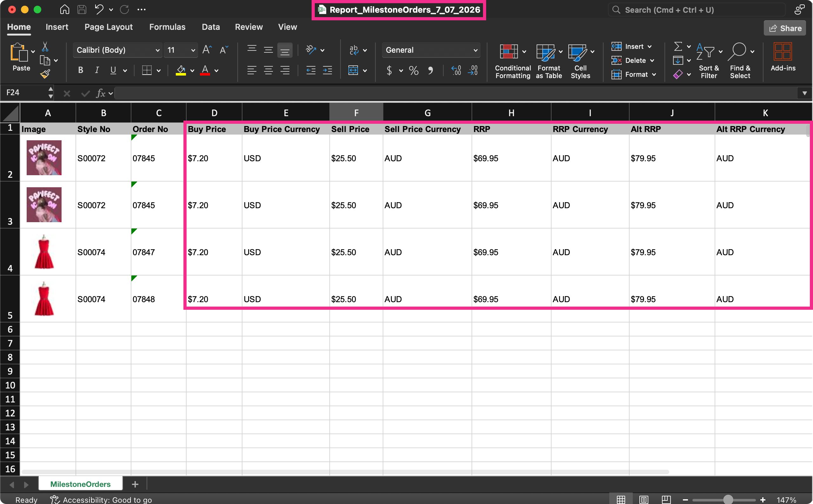Select the Format Painter brush
Screen dimensions: 813x504
45,74
